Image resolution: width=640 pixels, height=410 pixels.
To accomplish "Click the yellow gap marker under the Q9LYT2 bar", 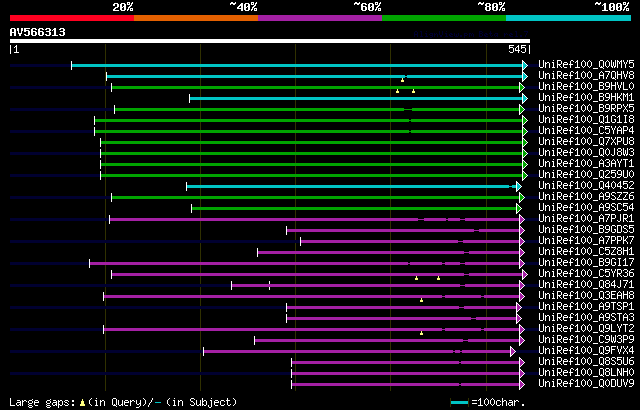I will [x=422, y=333].
